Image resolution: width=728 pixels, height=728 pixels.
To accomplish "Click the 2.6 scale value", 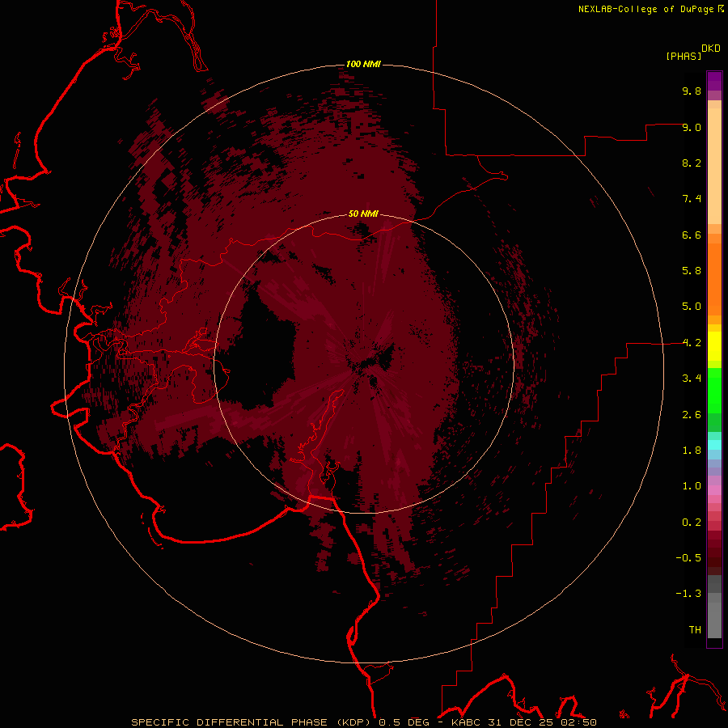I will (x=692, y=415).
